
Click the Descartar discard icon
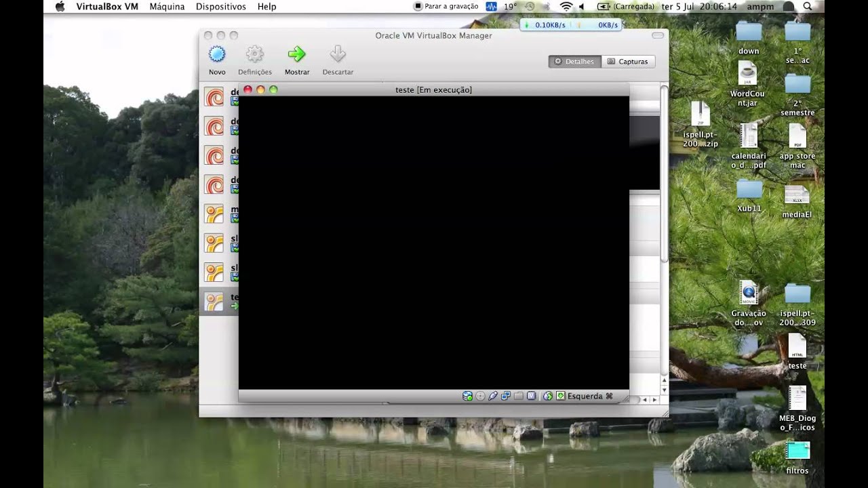(338, 54)
